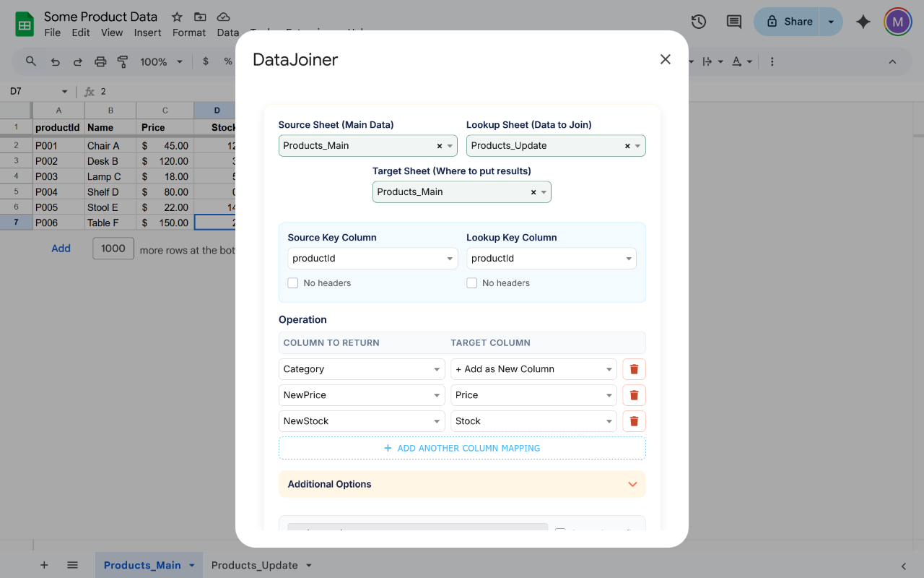Open the Price target column dropdown
The image size is (924, 578).
coord(533,395)
